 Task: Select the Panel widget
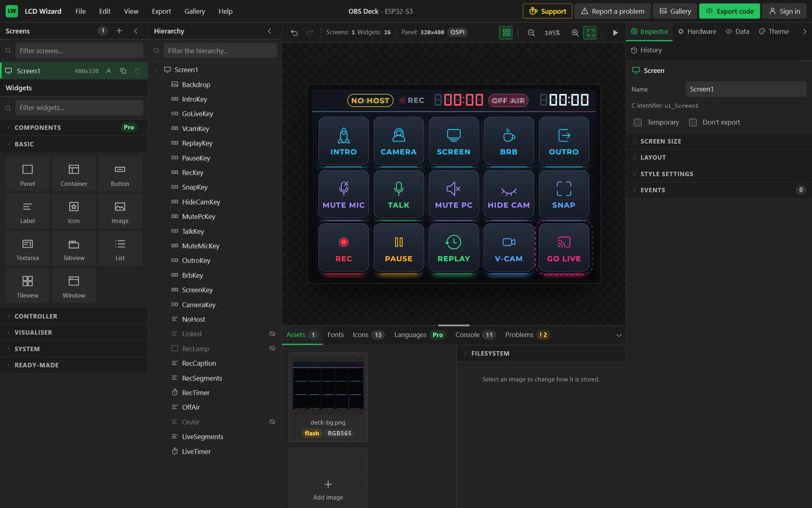(x=27, y=175)
